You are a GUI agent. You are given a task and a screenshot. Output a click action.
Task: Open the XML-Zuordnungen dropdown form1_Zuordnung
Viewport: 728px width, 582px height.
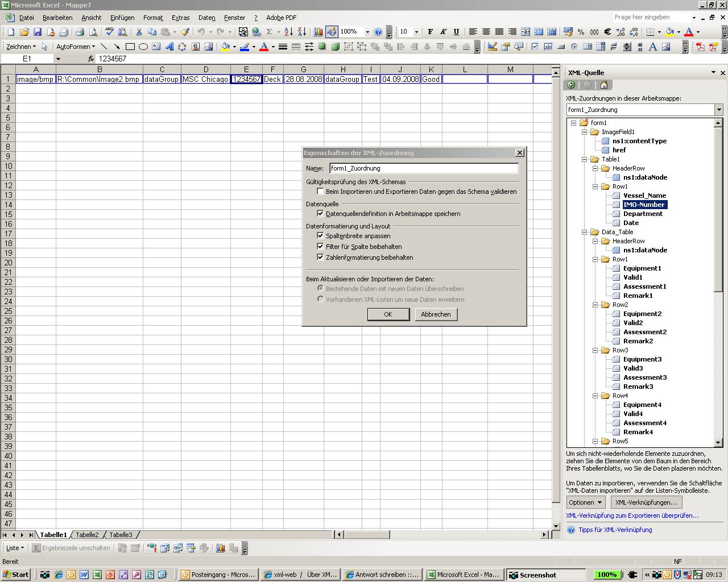click(x=718, y=110)
